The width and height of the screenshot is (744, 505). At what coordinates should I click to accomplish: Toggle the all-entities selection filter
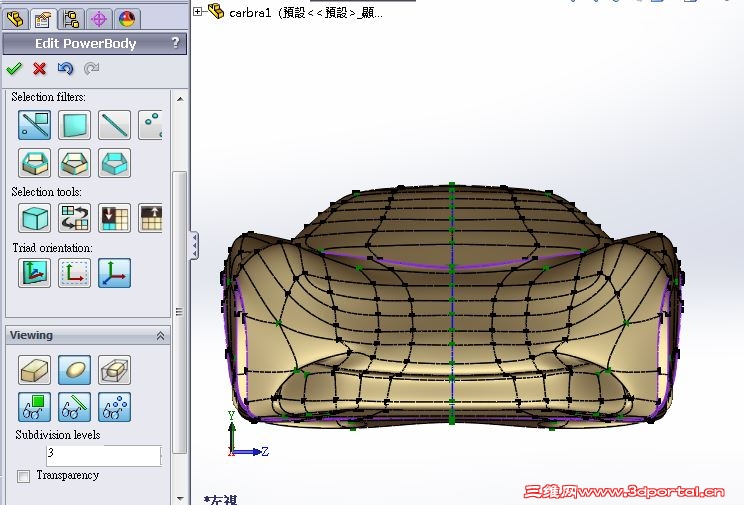[35, 125]
